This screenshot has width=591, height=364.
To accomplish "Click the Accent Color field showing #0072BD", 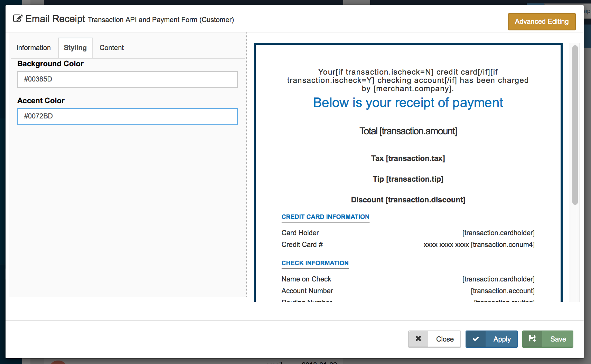I will tap(127, 116).
